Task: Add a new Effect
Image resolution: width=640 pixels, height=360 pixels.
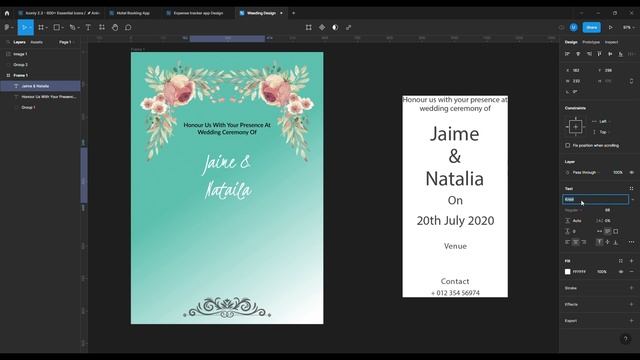Action: click(x=631, y=304)
